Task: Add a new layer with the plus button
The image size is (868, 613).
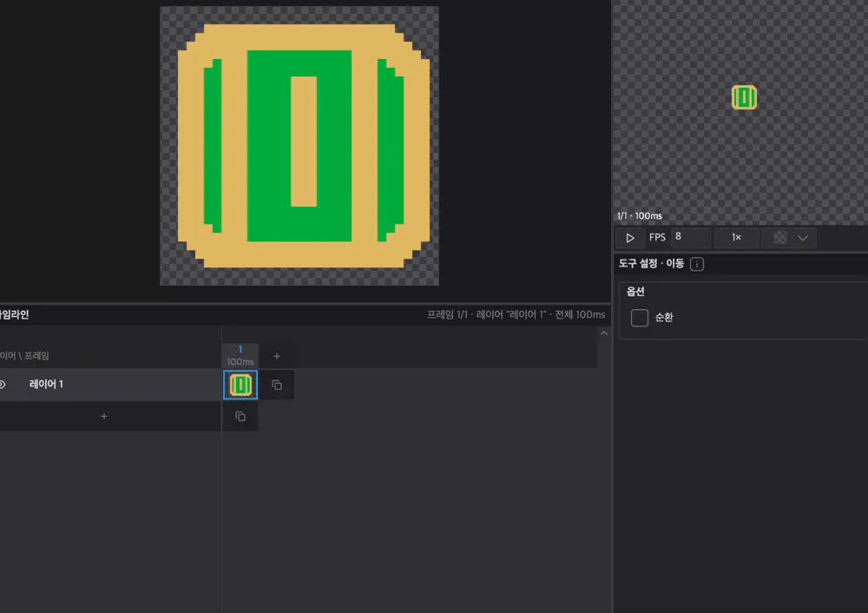Action: [104, 417]
